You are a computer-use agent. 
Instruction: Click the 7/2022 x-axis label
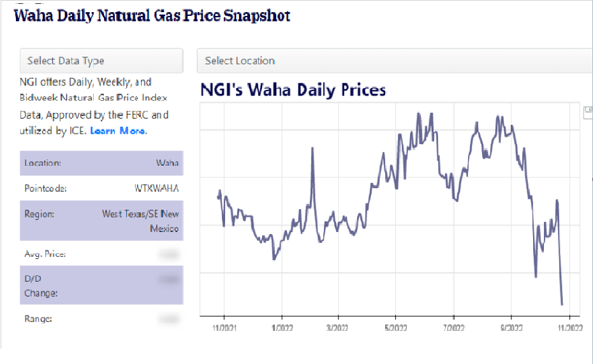(453, 328)
